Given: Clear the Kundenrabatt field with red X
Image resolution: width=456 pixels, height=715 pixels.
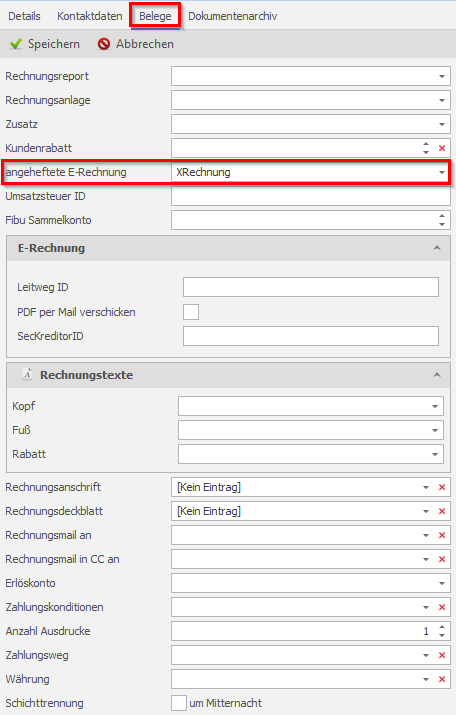Looking at the screenshot, I should 442,148.
